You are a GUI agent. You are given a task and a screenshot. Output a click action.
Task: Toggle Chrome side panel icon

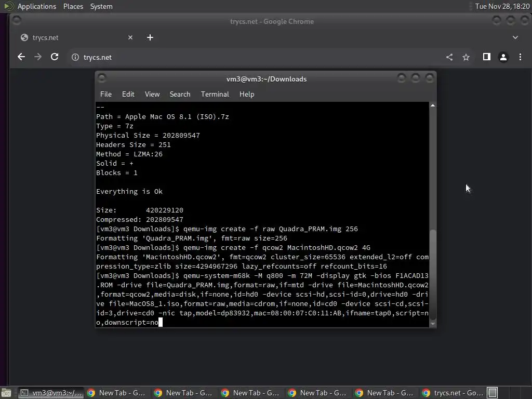coord(486,57)
